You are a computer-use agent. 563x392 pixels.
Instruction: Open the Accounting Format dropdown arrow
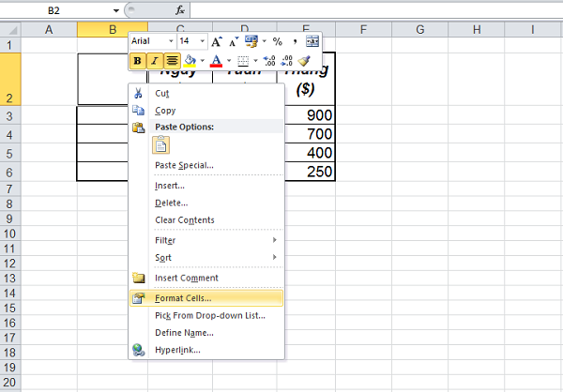pyautogui.click(x=265, y=41)
